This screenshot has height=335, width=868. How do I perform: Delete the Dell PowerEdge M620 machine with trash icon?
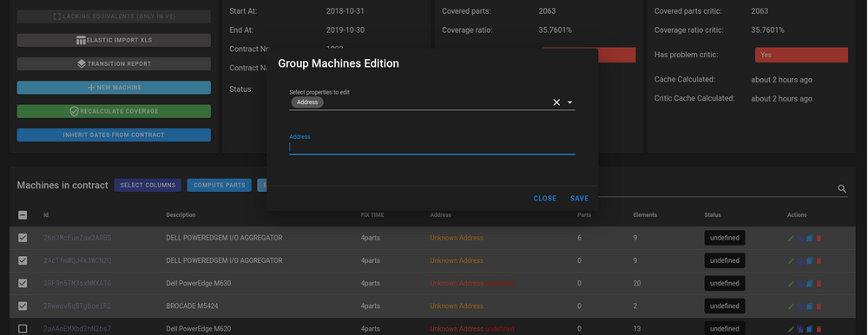point(819,329)
